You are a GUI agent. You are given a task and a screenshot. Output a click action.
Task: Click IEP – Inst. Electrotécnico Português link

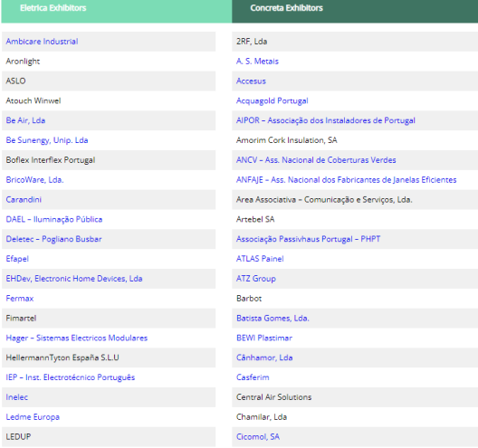pyautogui.click(x=70, y=377)
